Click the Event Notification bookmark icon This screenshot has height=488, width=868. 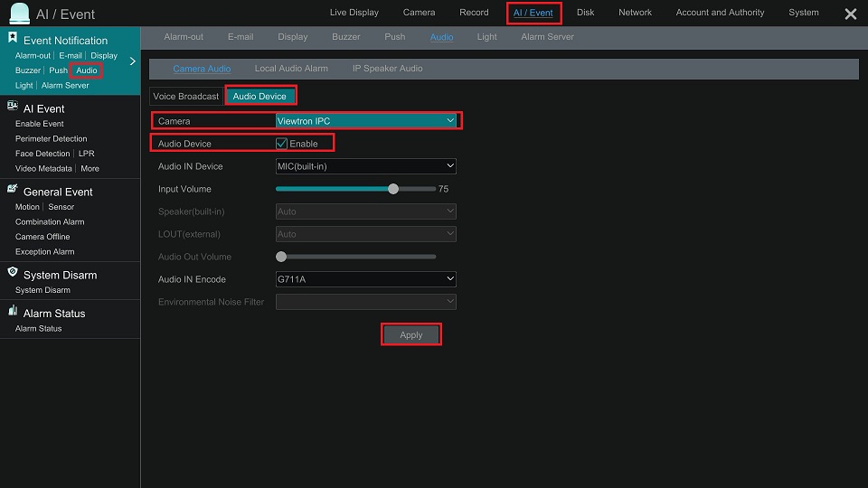12,38
